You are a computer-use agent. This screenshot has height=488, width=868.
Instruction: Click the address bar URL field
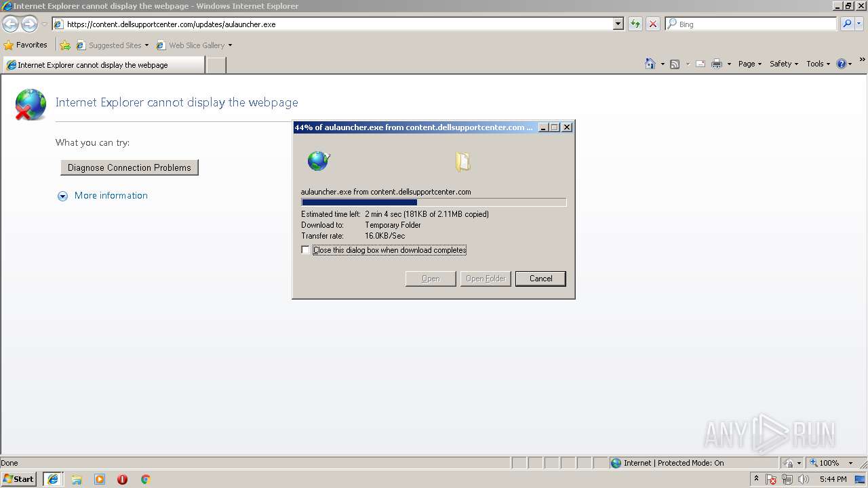coord(333,24)
